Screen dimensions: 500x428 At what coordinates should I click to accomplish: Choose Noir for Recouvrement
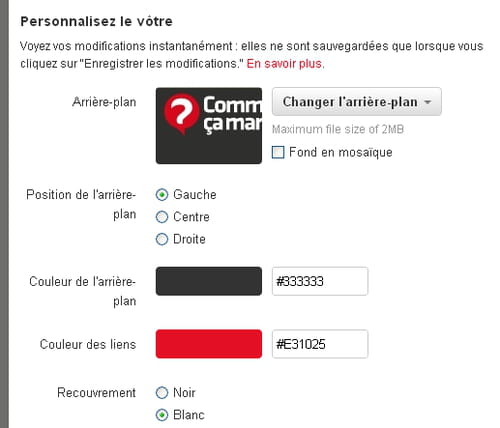(162, 393)
